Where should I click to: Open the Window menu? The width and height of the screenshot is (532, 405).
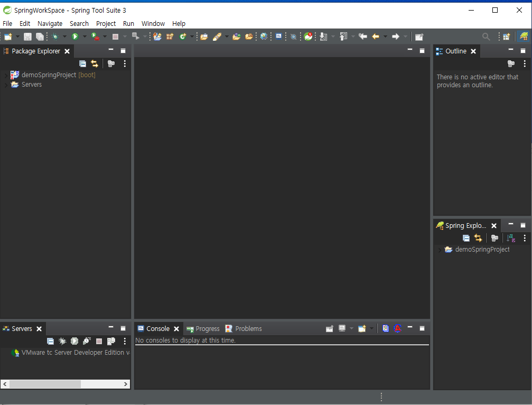click(153, 23)
